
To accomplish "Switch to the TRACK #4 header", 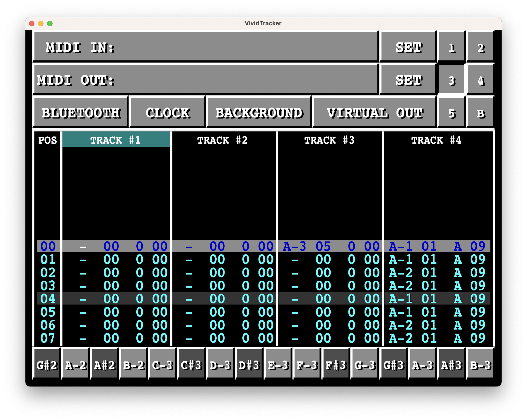I will [436, 140].
